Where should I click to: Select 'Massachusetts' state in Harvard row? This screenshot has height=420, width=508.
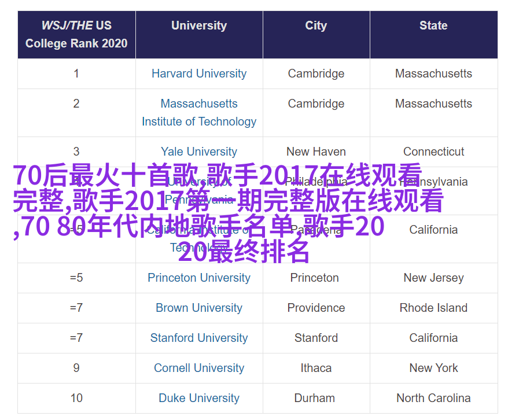click(433, 73)
